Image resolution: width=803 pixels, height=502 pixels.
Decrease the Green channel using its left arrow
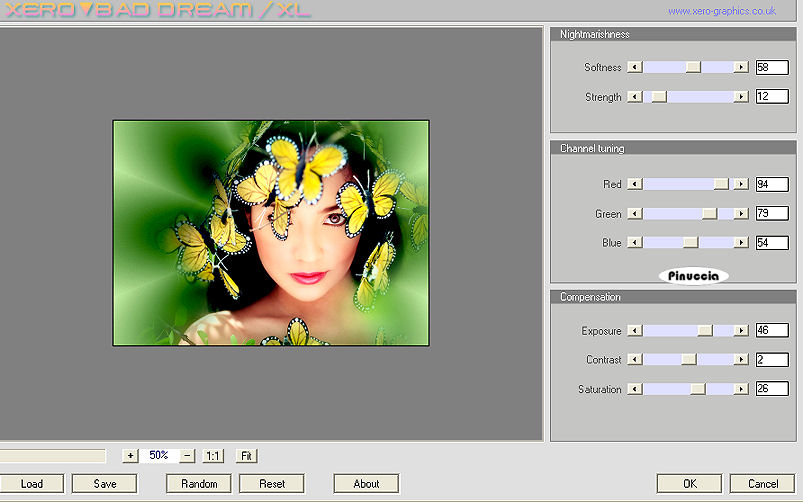635,214
